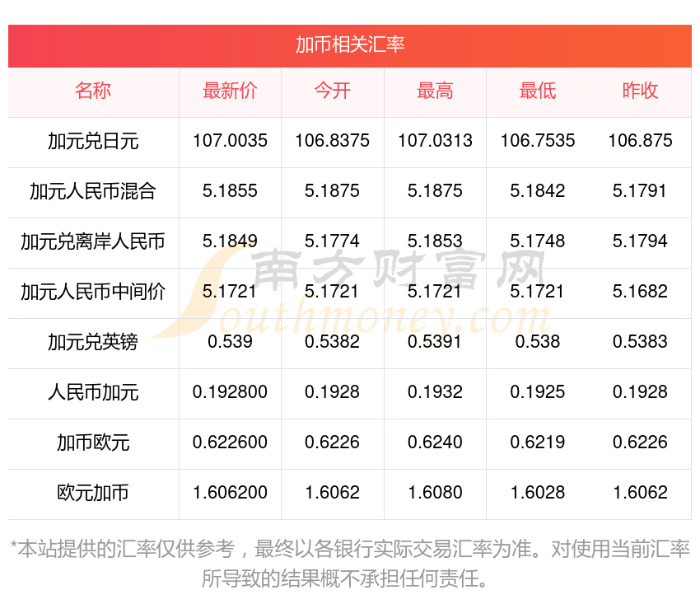Viewport: 700px width, 604px height.
Task: Select the 昨收 column header
Action: (x=640, y=91)
